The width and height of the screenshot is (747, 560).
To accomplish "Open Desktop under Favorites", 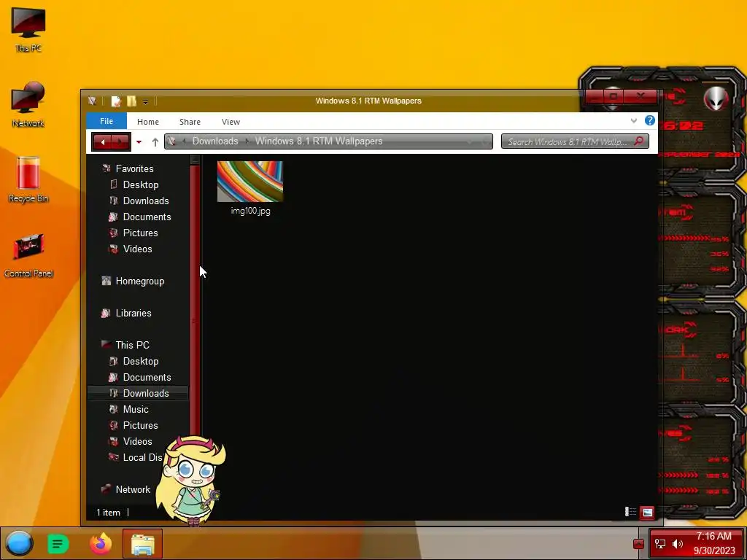I will tap(141, 184).
